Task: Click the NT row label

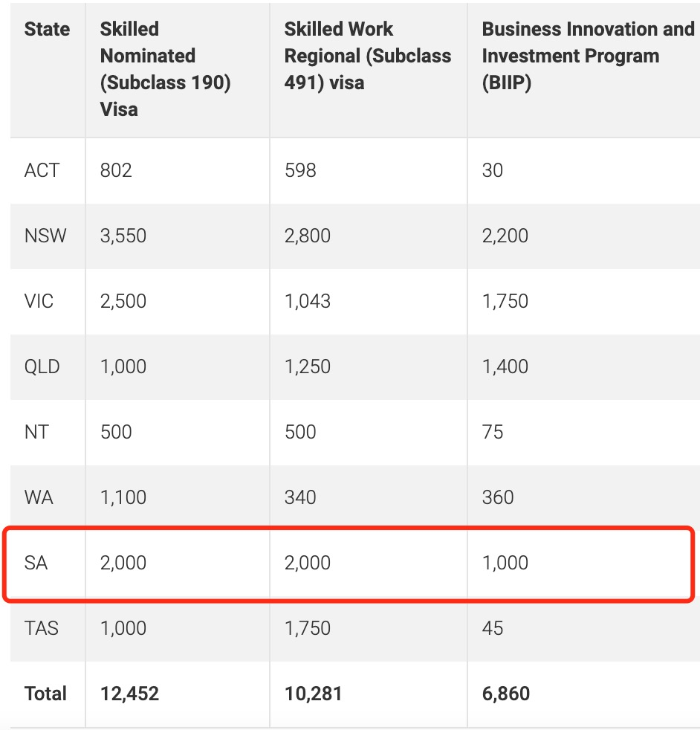Action: [x=36, y=432]
